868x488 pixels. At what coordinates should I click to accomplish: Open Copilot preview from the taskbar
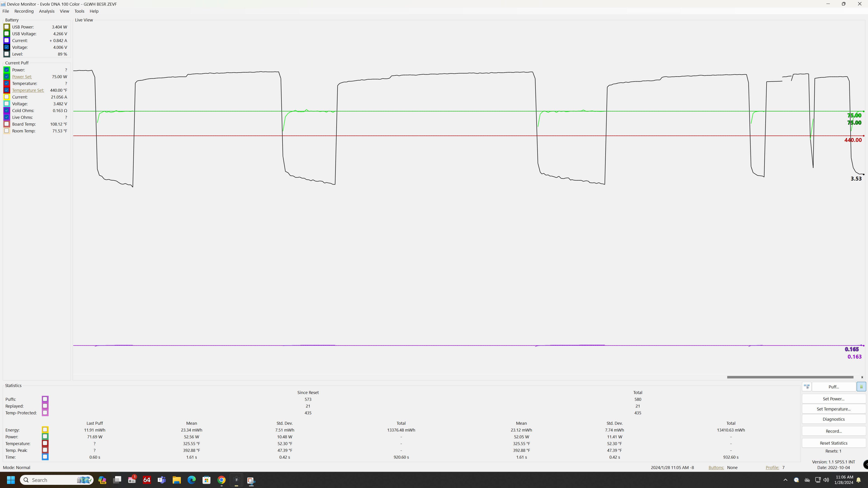[102, 480]
